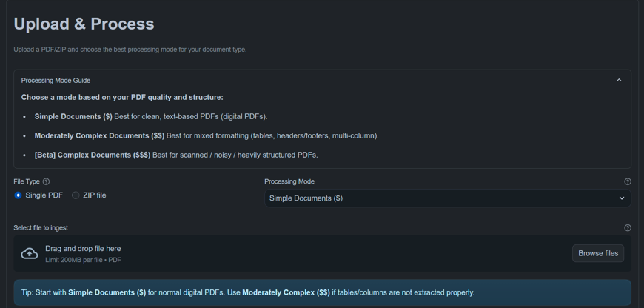This screenshot has height=308, width=644.
Task: Select the Single PDF radio button
Action: click(19, 195)
